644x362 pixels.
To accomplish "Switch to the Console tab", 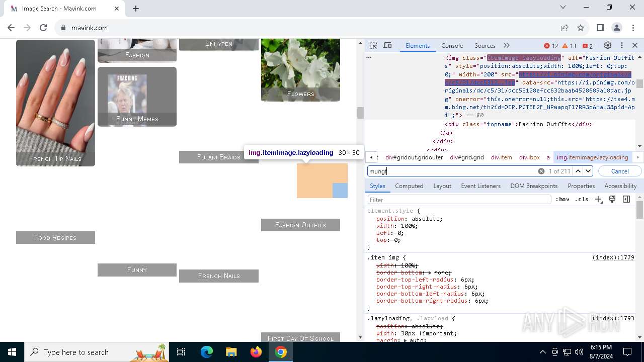I will coord(452,45).
